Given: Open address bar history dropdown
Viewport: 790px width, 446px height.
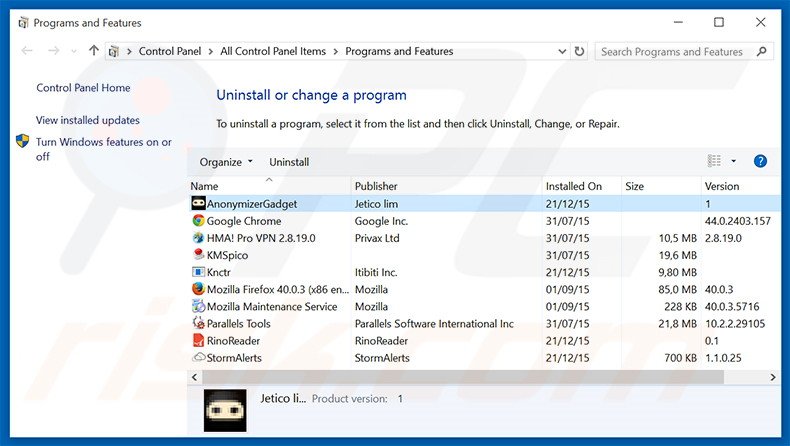Looking at the screenshot, I should pyautogui.click(x=560, y=51).
